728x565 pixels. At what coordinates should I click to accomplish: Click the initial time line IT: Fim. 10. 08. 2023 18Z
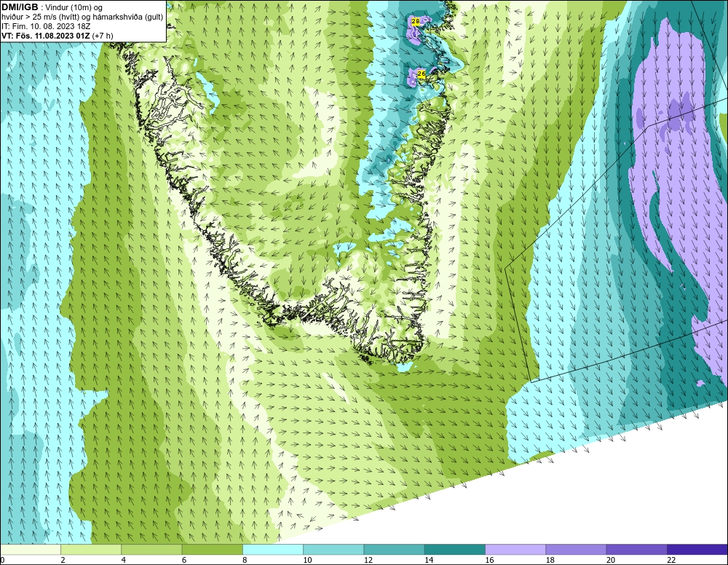pos(46,26)
